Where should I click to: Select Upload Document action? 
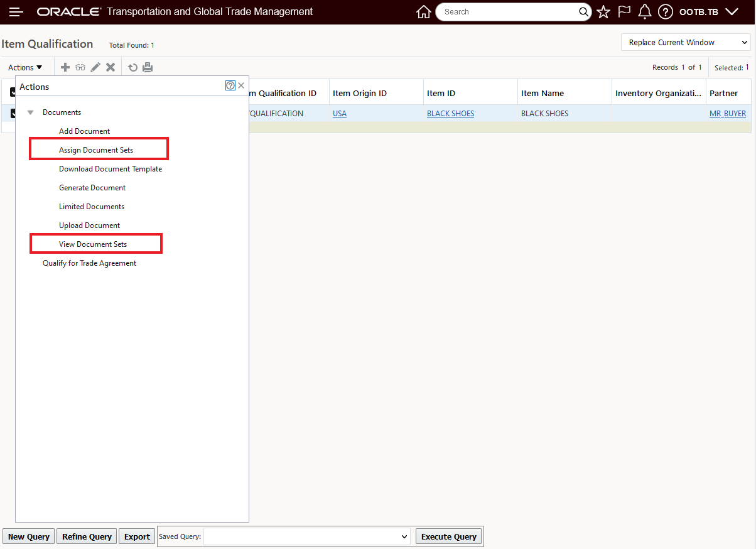(x=89, y=226)
